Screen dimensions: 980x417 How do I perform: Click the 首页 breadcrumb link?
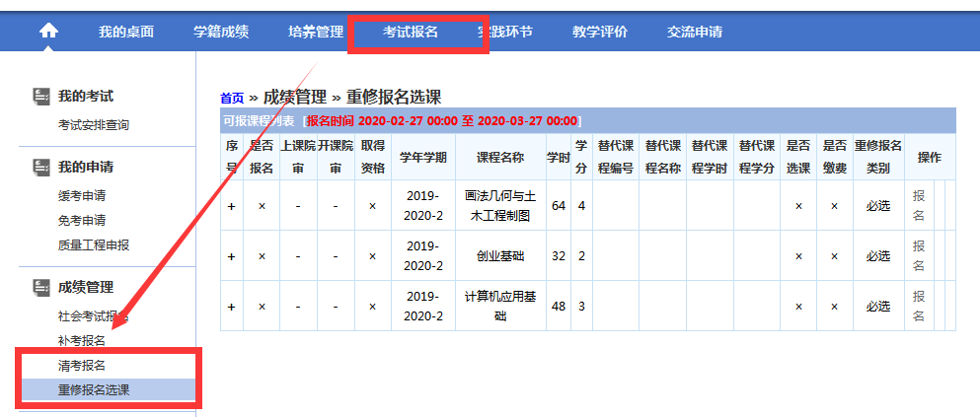(x=232, y=98)
